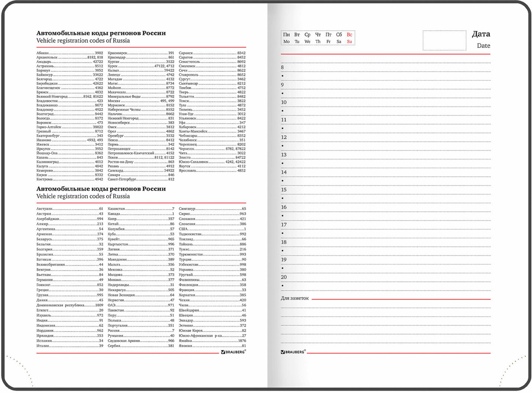Select the "Санкт-Петербург" region code entry
Viewport: 532px width, 393px height.
coord(122,179)
